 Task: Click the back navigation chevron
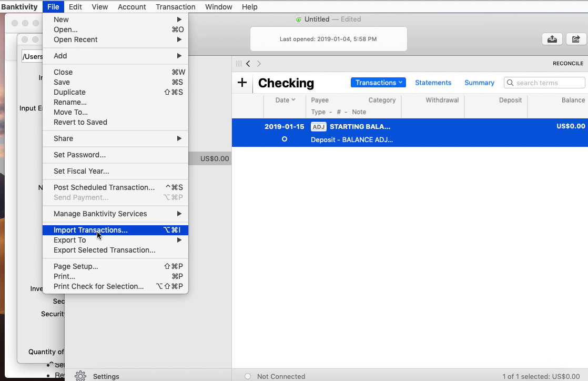coord(248,64)
